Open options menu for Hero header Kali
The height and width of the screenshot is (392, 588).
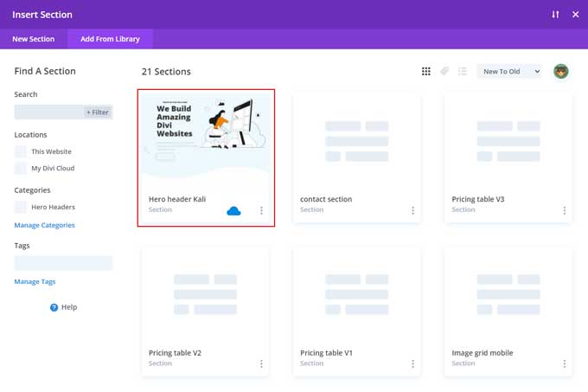pyautogui.click(x=261, y=210)
